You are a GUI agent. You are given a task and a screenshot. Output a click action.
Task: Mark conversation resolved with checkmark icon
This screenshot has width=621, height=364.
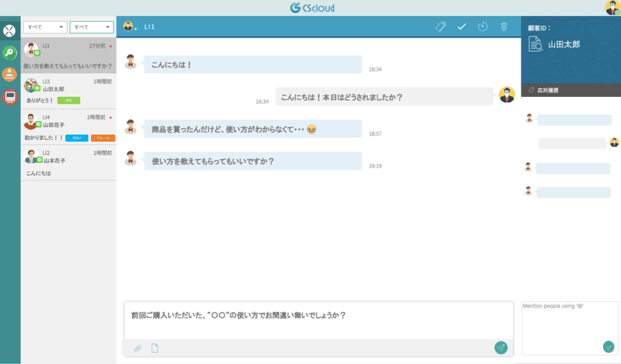tap(462, 26)
